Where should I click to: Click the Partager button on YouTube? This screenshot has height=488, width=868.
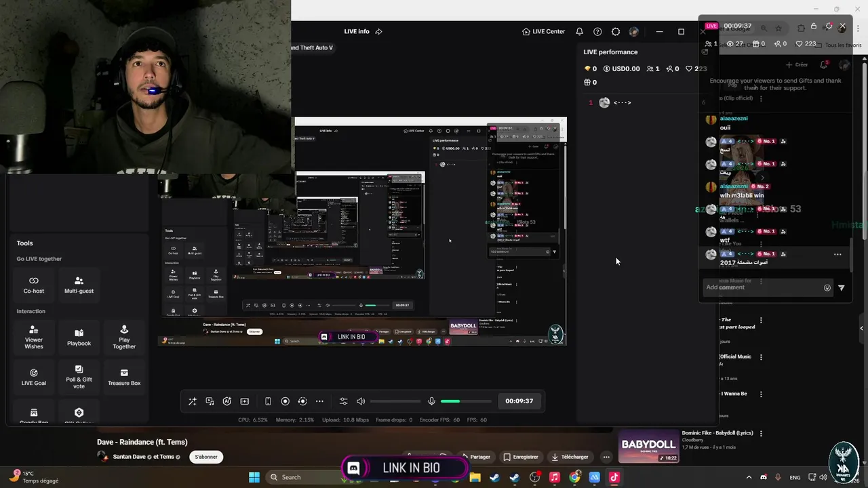click(x=476, y=457)
